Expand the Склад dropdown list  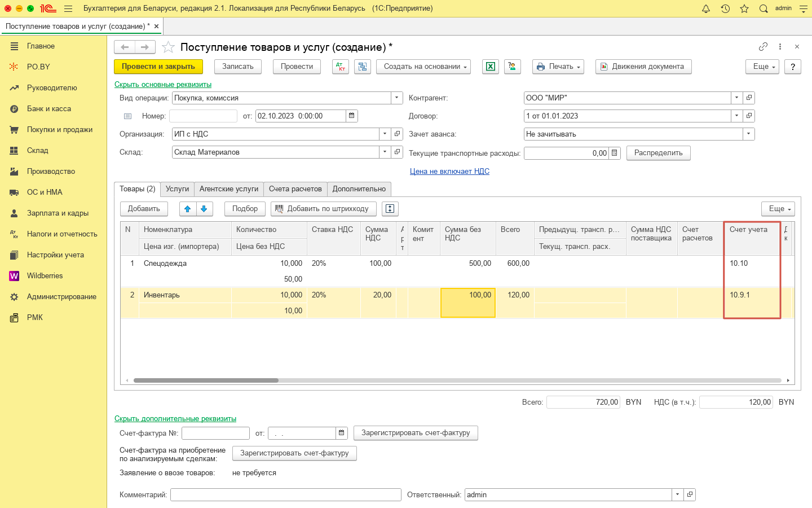tap(385, 152)
